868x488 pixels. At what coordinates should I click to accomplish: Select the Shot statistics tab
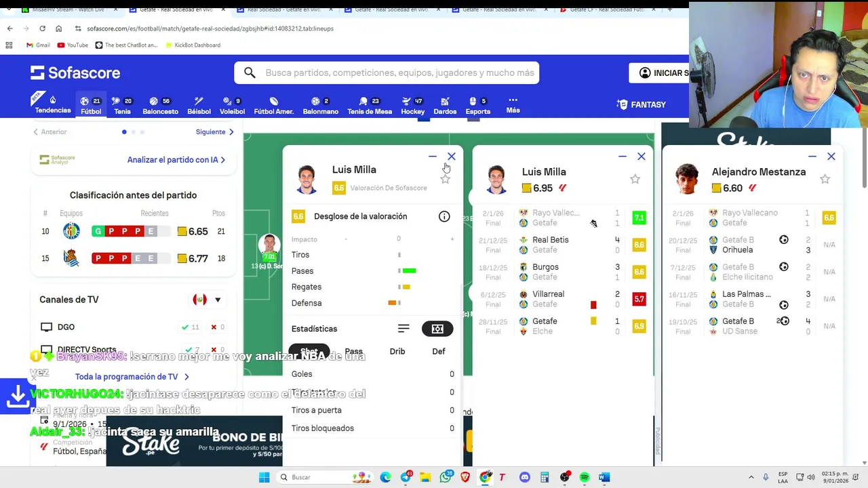coord(309,351)
